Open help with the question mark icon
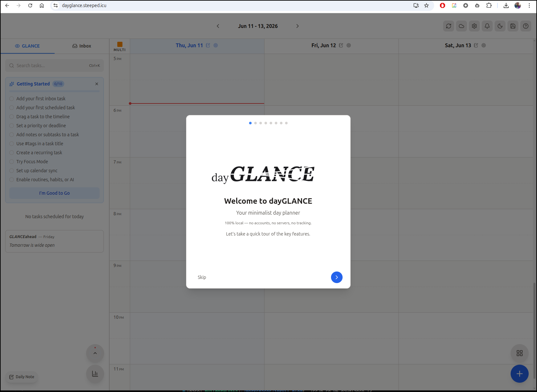Image resolution: width=537 pixels, height=392 pixels. (526, 26)
